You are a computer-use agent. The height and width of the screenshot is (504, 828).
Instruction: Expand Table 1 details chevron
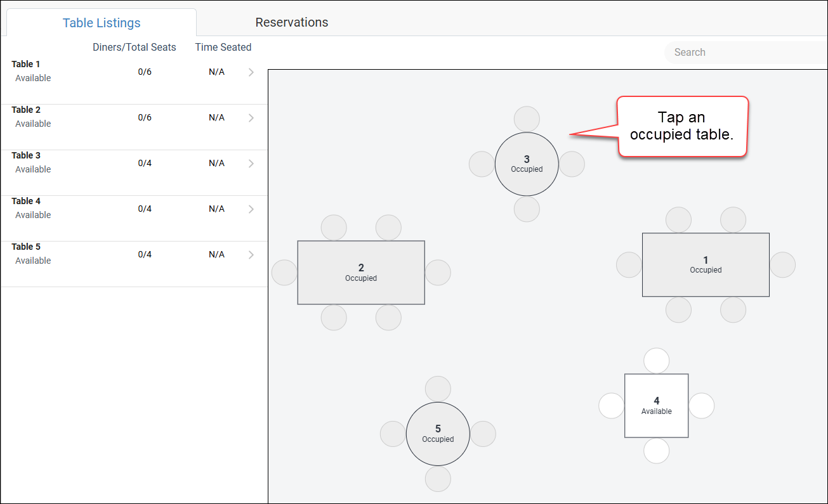coord(251,72)
